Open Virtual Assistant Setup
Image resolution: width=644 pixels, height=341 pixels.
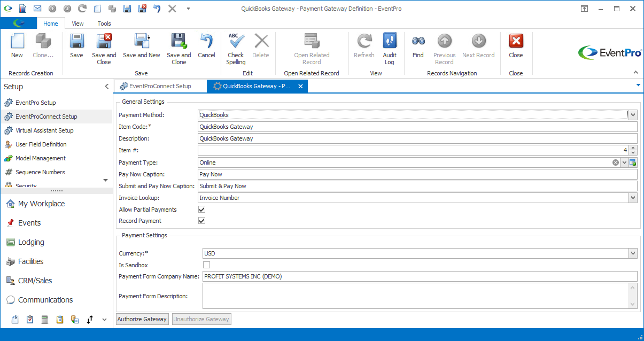(44, 130)
